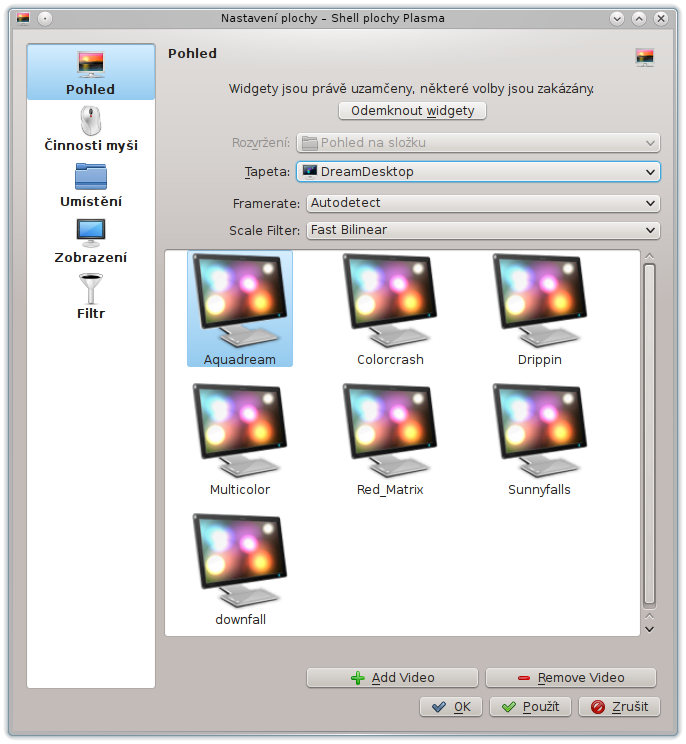Screen dimensions: 686x744
Task: Close the Nastavení plochy window
Action: (661, 19)
